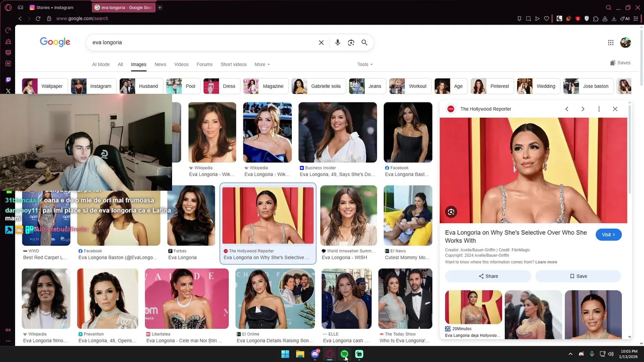This screenshot has height=362, width=644.
Task: Show hidden system tray icons
Action: 570,354
